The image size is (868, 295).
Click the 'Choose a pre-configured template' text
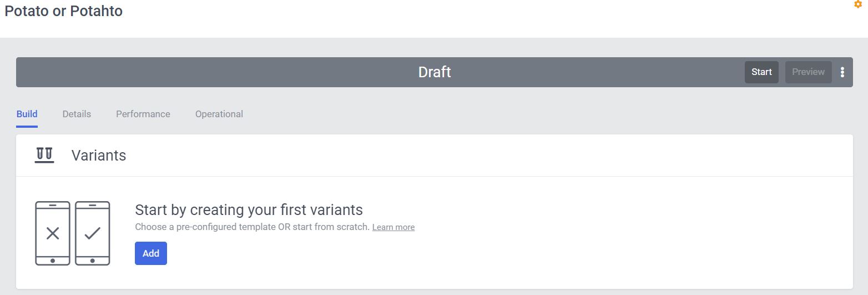(x=252, y=227)
